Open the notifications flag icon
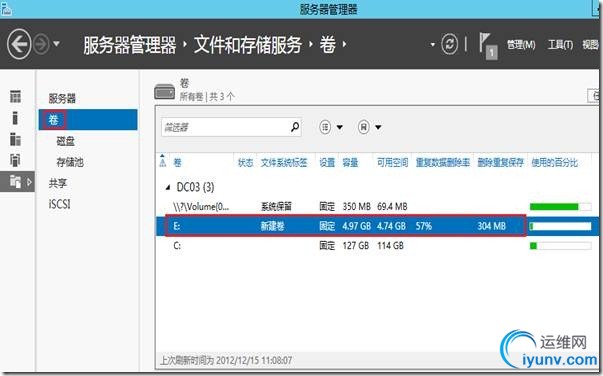The height and width of the screenshot is (376, 603). point(488,46)
